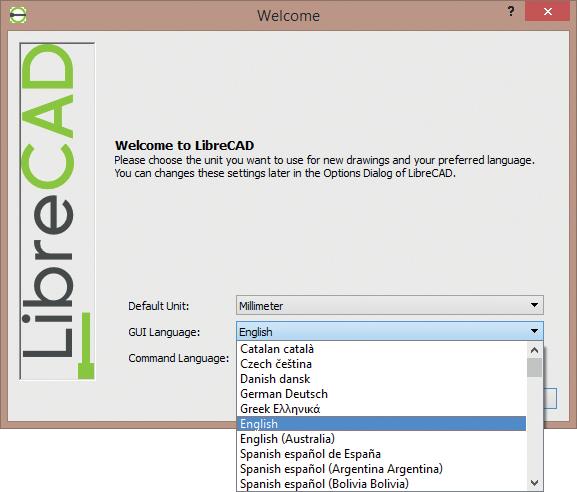577x492 pixels.
Task: Select Spanish español de España
Action: tap(382, 454)
